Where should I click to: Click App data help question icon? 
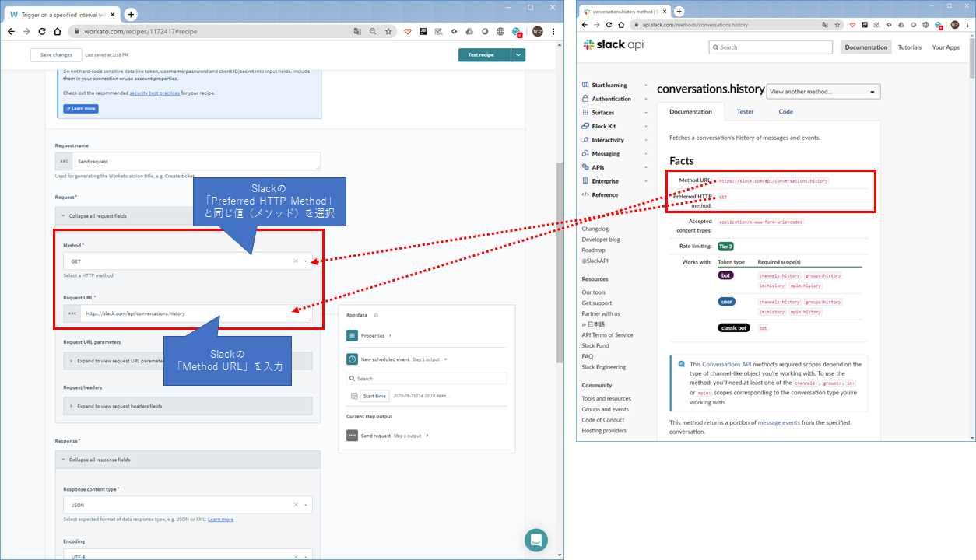pyautogui.click(x=376, y=315)
